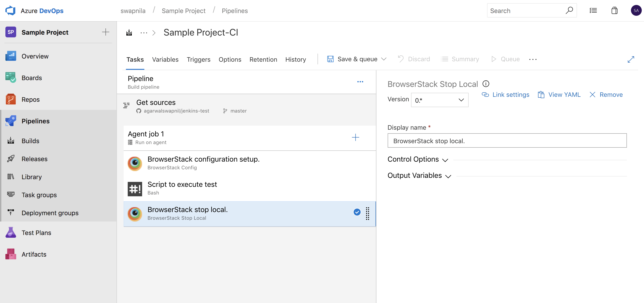Image resolution: width=644 pixels, height=303 pixels.
Task: Select Releases in the sidebar
Action: click(x=34, y=159)
